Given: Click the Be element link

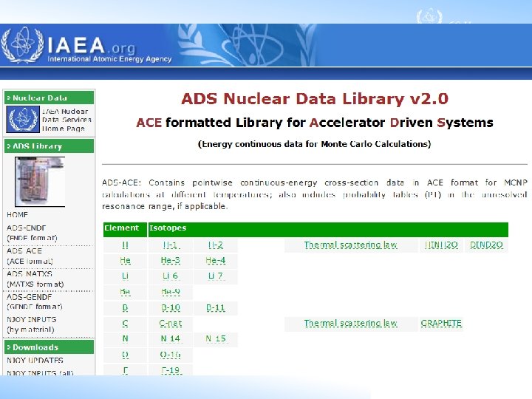Looking at the screenshot, I should point(125,292).
